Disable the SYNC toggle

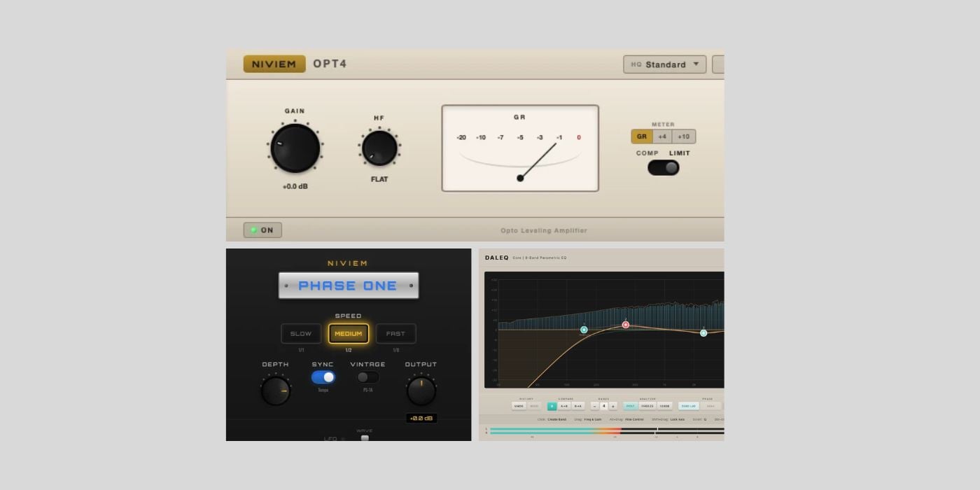pos(323,377)
